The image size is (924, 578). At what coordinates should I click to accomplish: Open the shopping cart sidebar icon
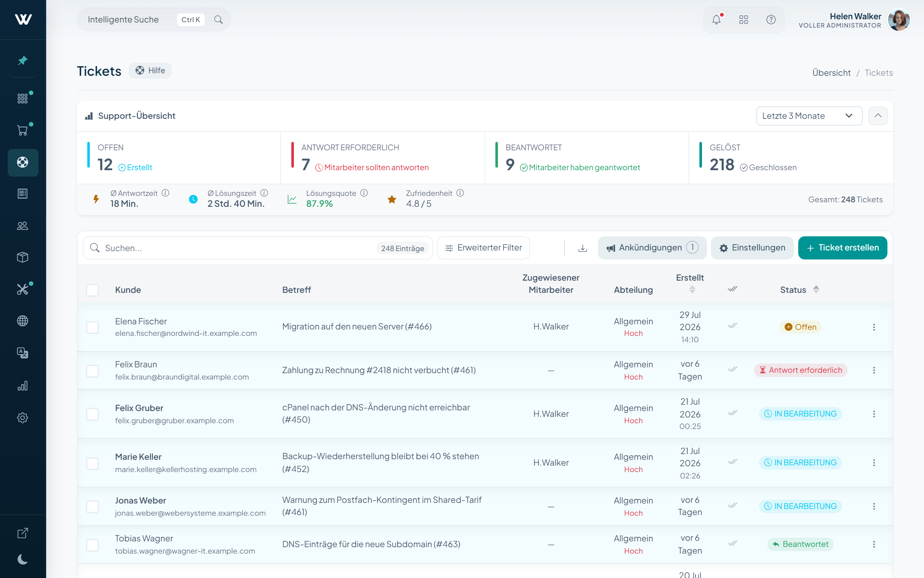tap(23, 130)
